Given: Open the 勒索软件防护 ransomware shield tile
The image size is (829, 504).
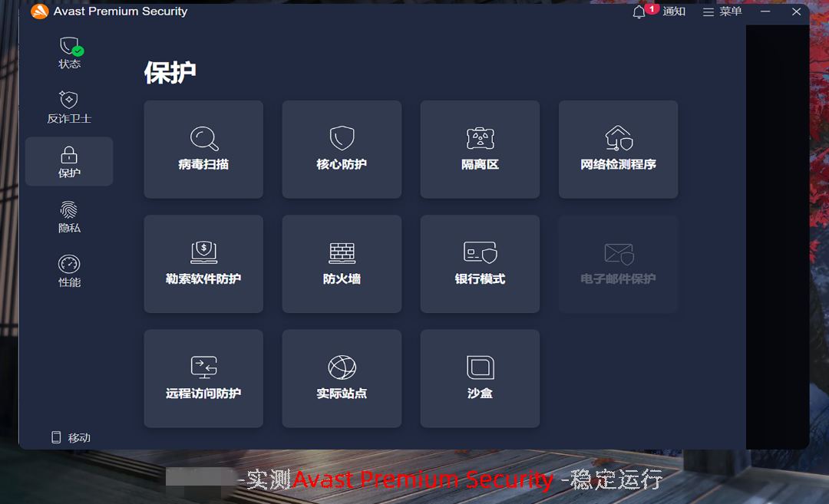Looking at the screenshot, I should (x=203, y=264).
